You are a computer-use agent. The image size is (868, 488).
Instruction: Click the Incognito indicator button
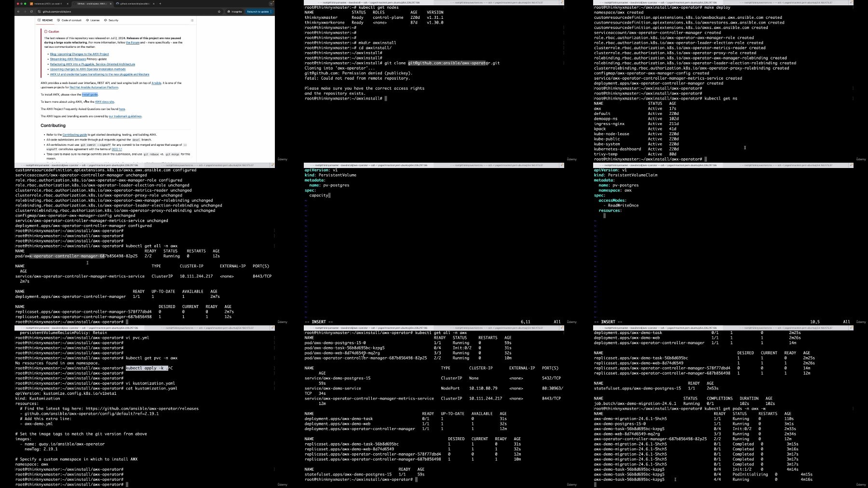(x=235, y=12)
